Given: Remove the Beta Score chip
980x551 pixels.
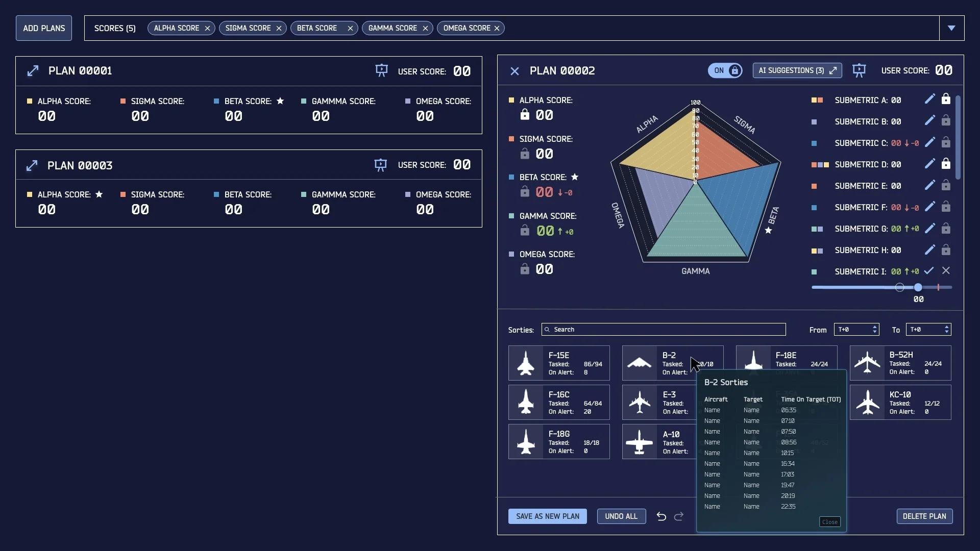Looking at the screenshot, I should 350,29.
